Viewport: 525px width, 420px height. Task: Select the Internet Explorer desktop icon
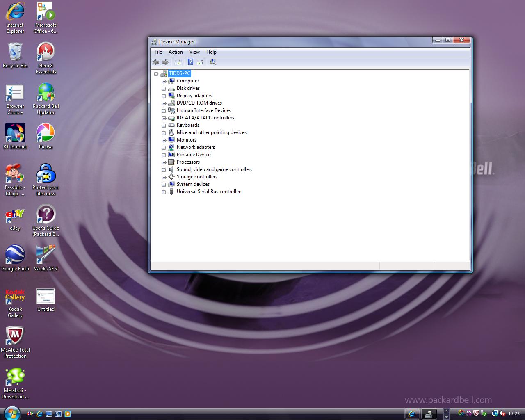15,18
